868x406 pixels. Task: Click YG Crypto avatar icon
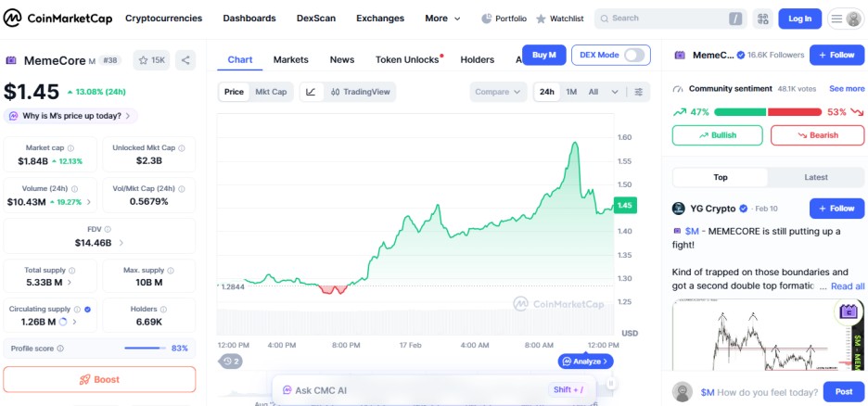[679, 209]
